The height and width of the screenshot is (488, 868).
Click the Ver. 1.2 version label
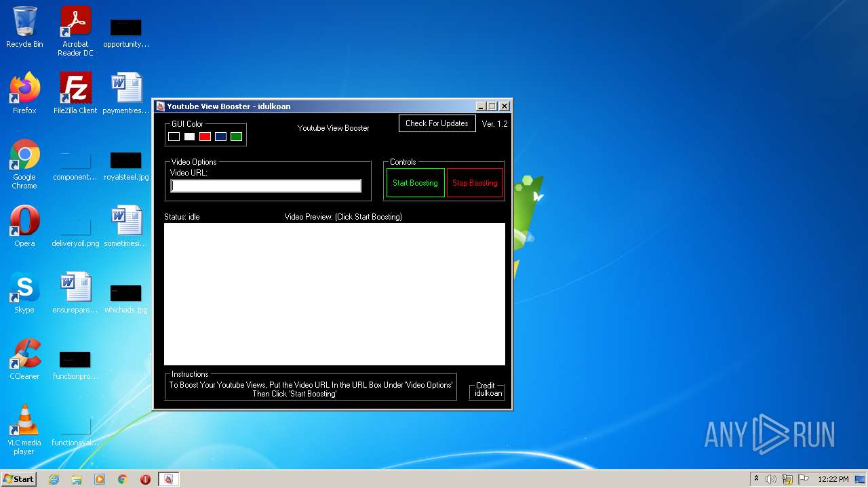(494, 124)
